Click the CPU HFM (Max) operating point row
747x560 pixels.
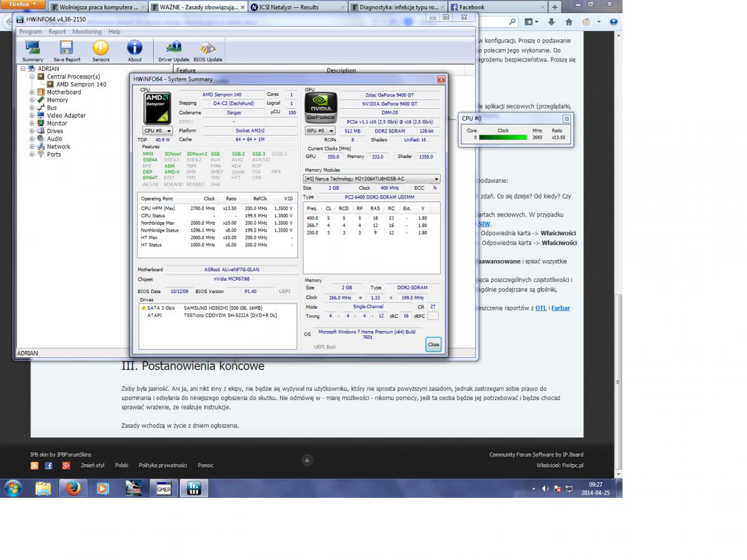217,208
